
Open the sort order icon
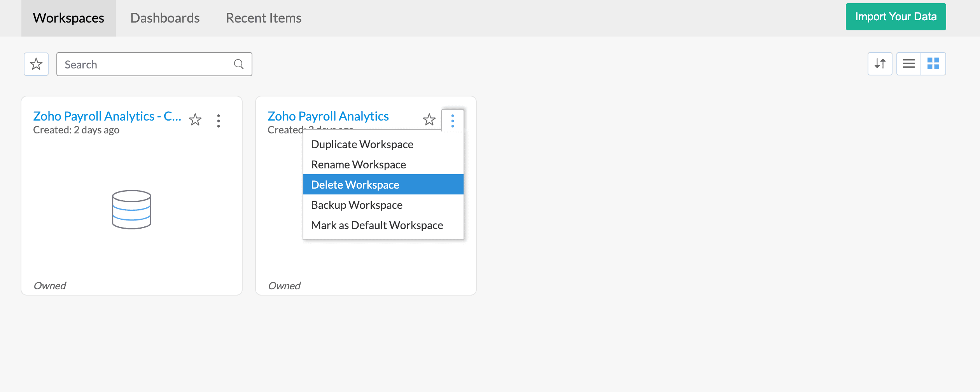pyautogui.click(x=880, y=63)
